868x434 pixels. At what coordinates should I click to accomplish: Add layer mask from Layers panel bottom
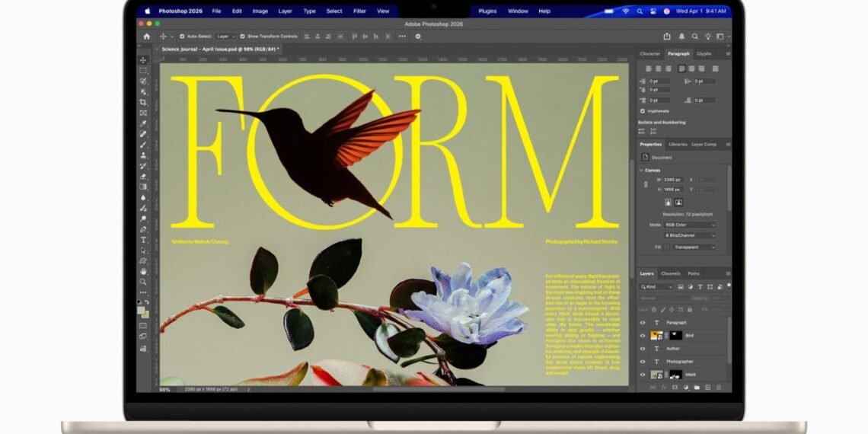(x=675, y=387)
